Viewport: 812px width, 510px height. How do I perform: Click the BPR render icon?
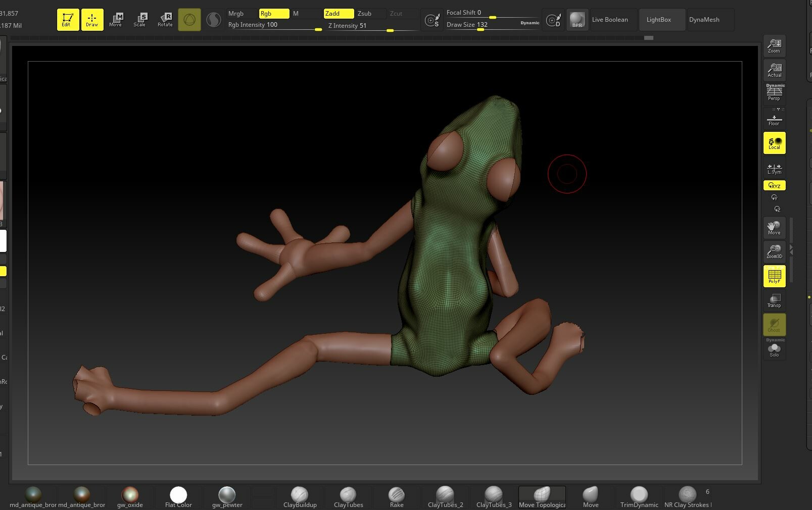point(577,19)
